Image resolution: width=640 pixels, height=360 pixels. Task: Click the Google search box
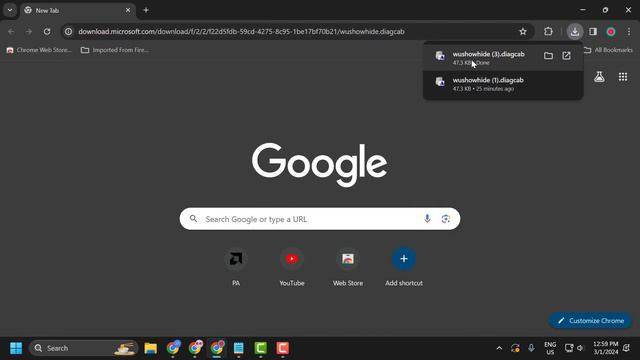pos(320,219)
